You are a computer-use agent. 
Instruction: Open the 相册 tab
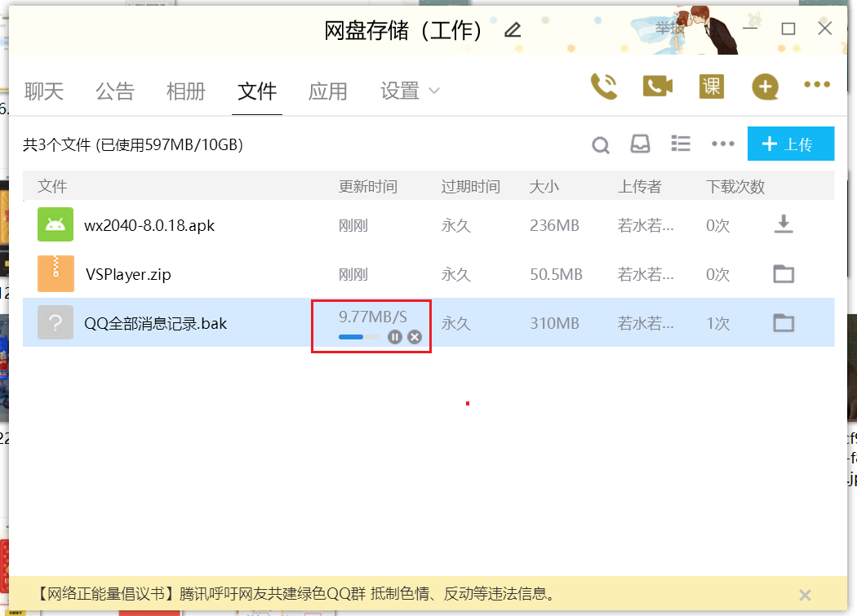(x=185, y=91)
